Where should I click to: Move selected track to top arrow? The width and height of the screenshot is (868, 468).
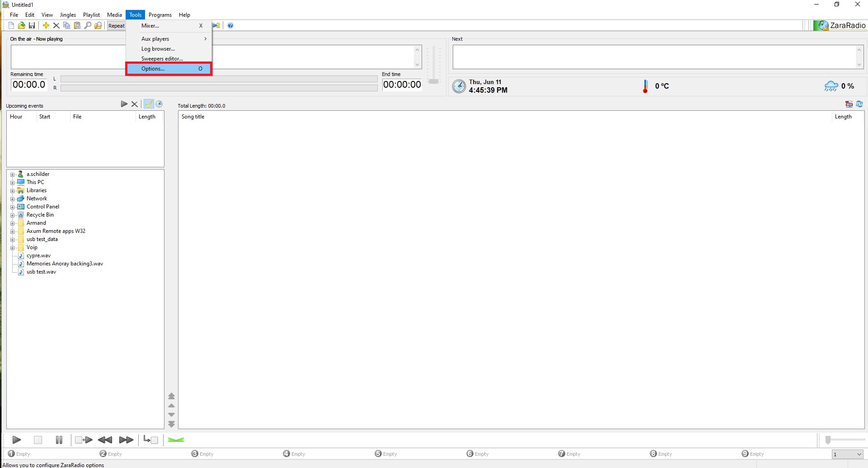[172, 396]
